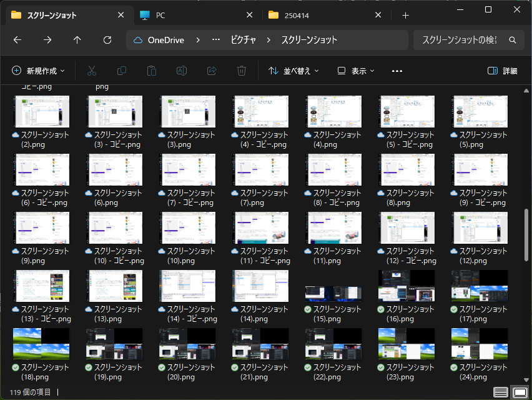Image resolution: width=532 pixels, height=400 pixels.
Task: Open the Share icon in the toolbar
Action: click(211, 71)
